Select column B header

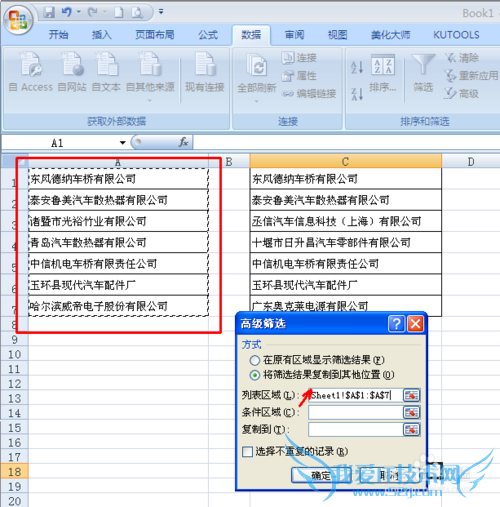point(229,161)
